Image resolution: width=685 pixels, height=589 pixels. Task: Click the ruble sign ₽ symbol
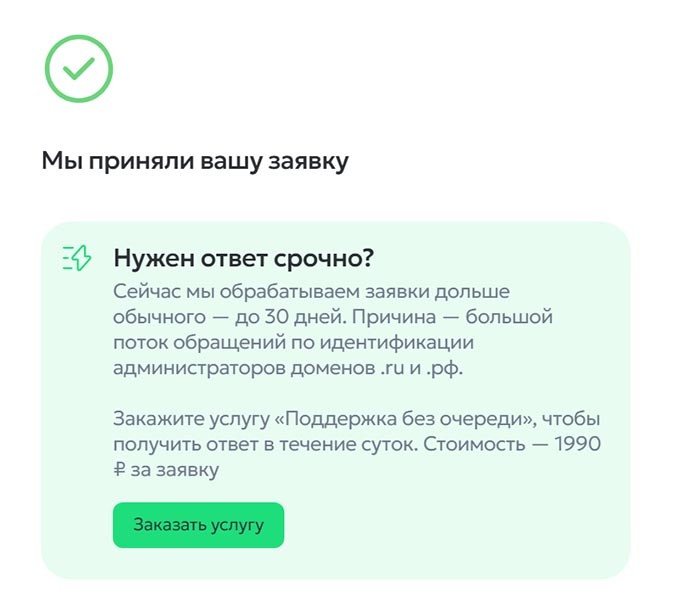click(x=119, y=470)
